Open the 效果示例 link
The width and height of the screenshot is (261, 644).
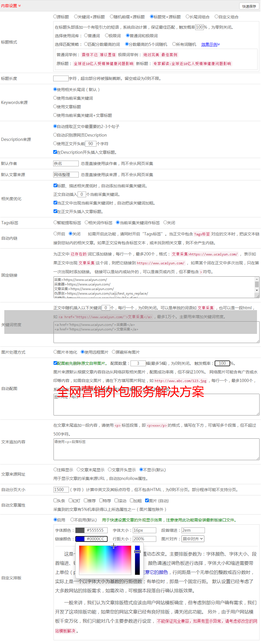point(210,44)
